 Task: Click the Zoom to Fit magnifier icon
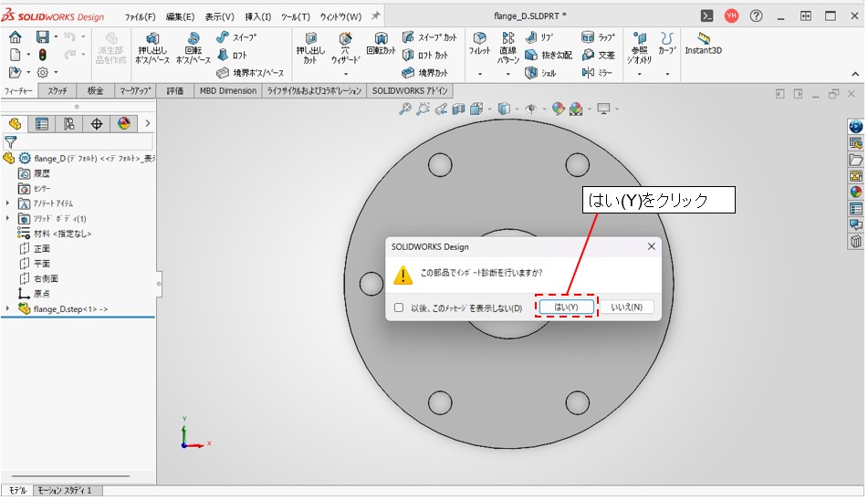pos(405,109)
